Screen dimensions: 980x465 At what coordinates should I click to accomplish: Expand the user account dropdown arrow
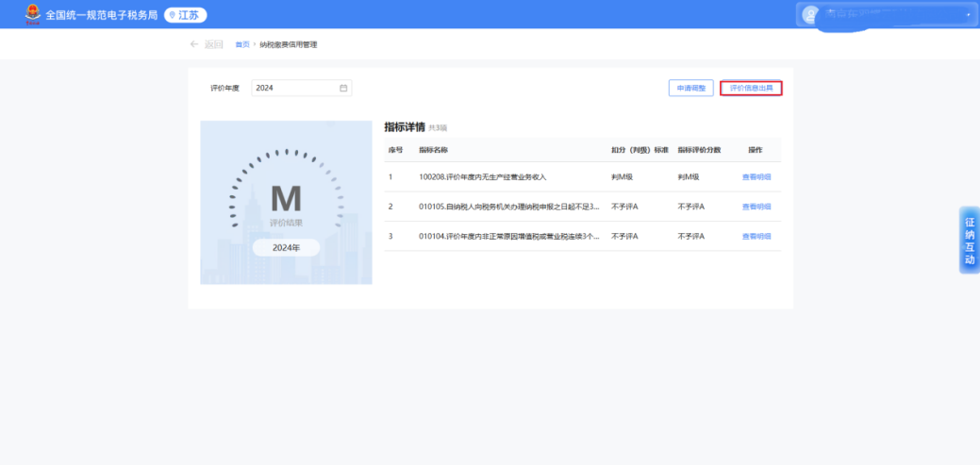click(x=968, y=15)
